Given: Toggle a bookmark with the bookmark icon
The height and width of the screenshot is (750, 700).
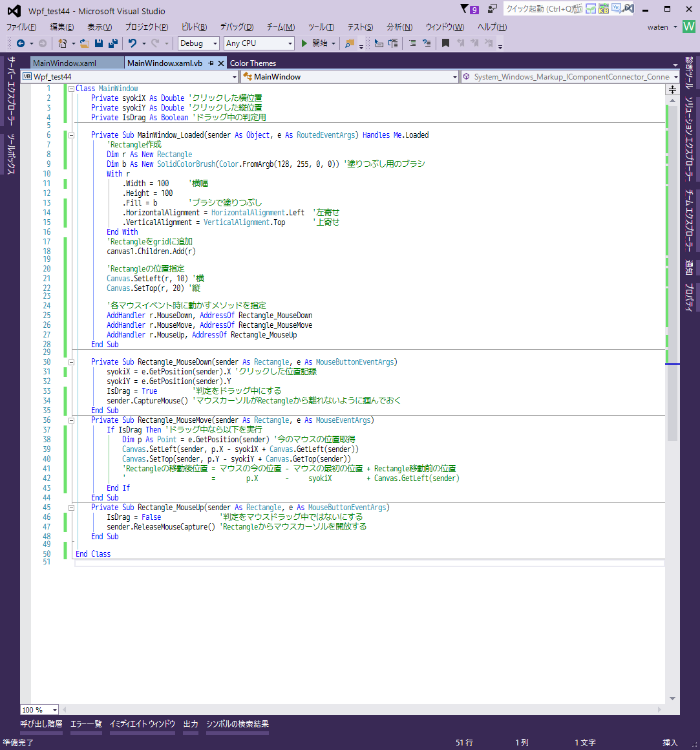Looking at the screenshot, I should (x=445, y=43).
